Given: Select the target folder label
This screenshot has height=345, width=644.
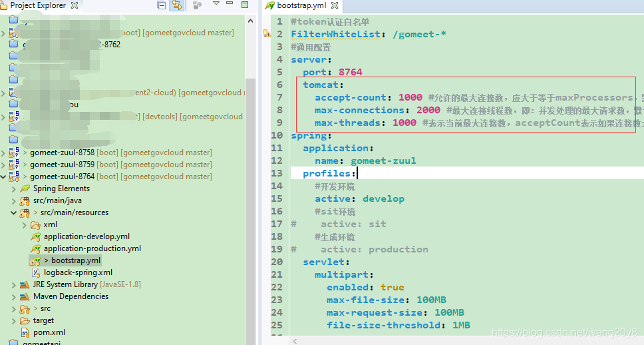Looking at the screenshot, I should [43, 320].
